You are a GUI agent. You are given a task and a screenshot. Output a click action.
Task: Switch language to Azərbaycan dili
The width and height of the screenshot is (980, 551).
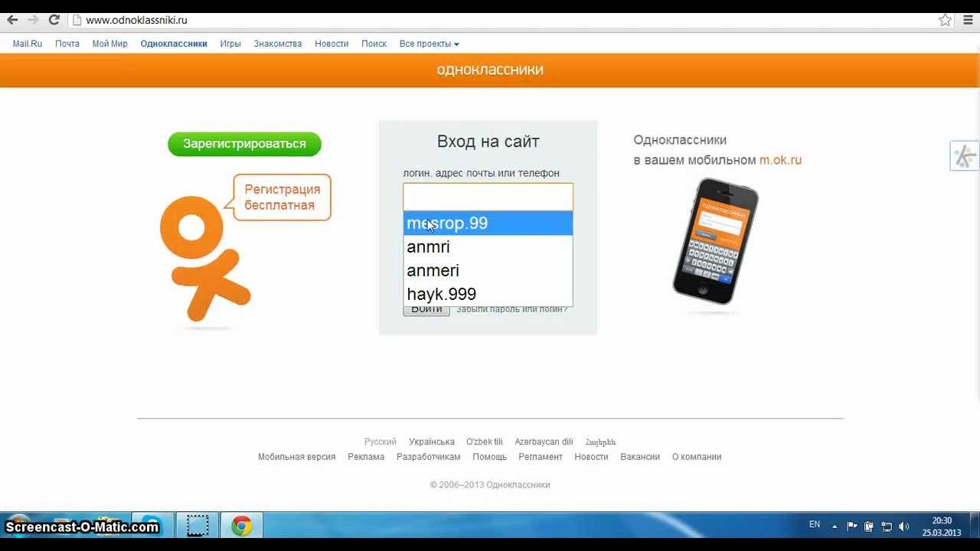pos(544,442)
